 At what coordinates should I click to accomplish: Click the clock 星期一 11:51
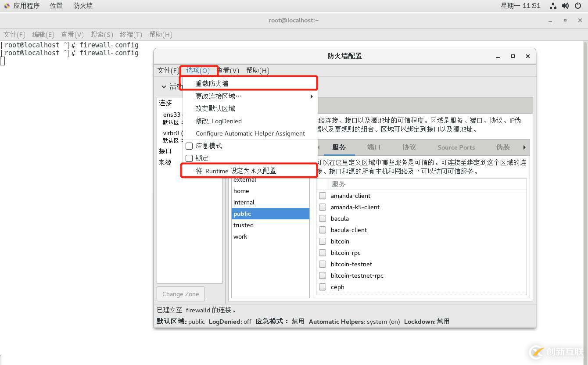520,6
